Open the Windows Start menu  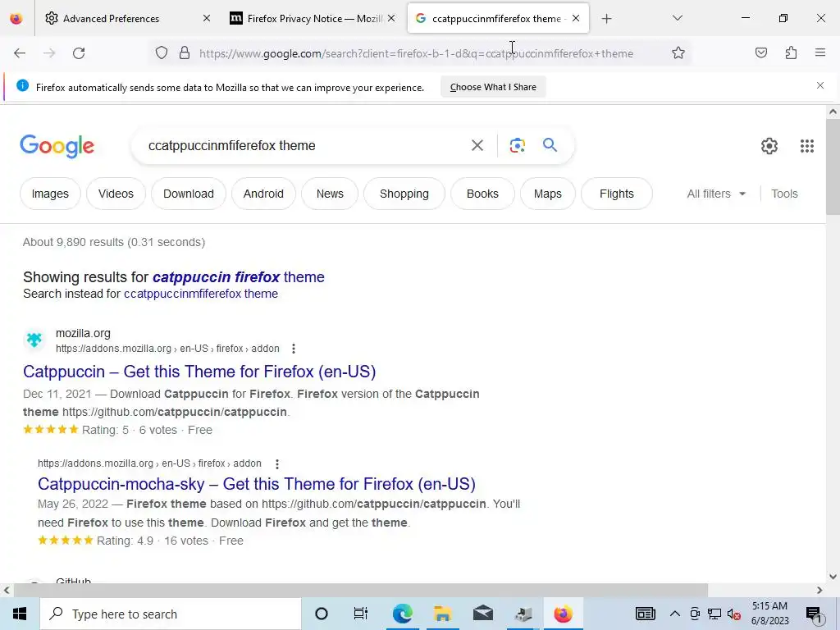pos(20,614)
